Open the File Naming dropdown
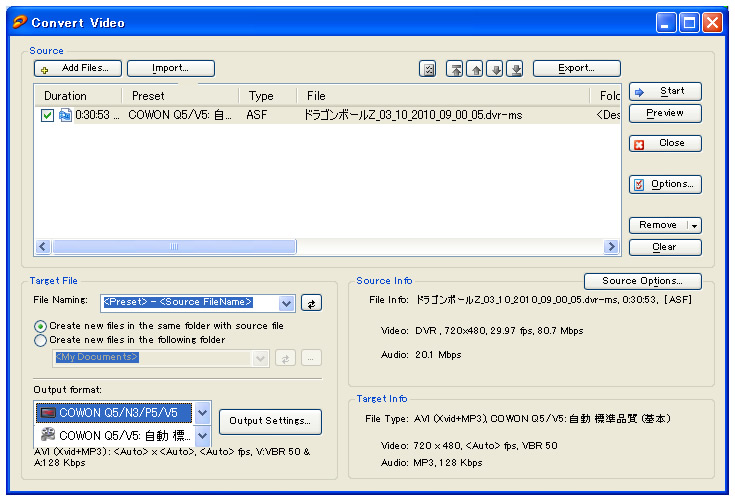 point(286,304)
